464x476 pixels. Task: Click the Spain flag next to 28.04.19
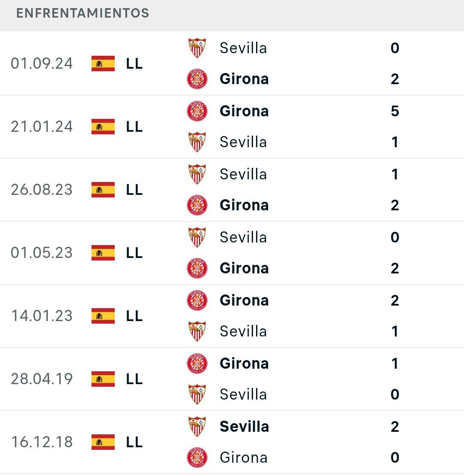103,379
